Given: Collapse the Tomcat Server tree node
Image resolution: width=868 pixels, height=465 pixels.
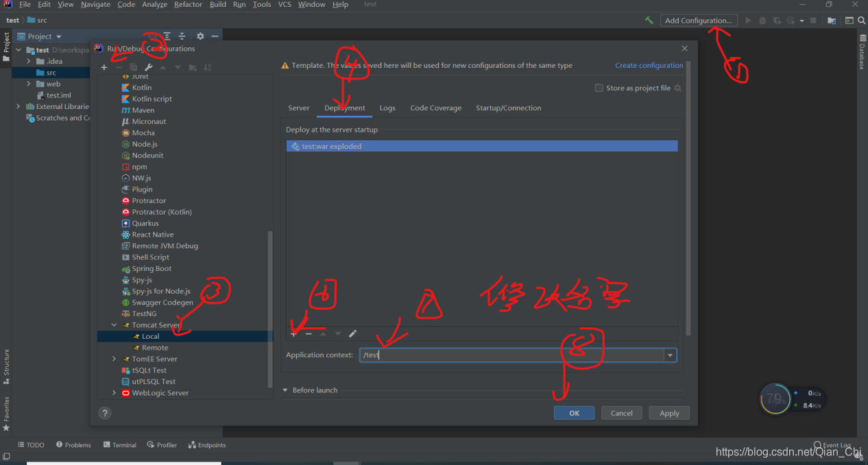Looking at the screenshot, I should pyautogui.click(x=114, y=325).
